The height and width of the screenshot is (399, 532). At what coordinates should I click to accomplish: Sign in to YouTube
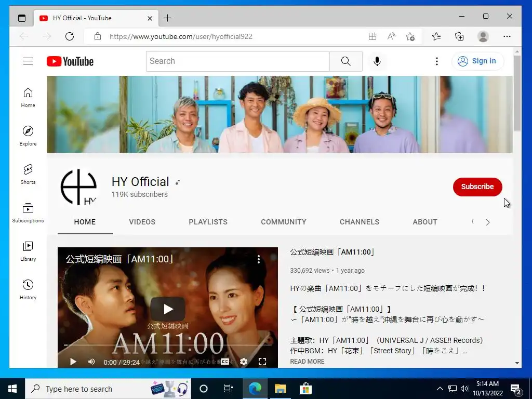pyautogui.click(x=477, y=61)
